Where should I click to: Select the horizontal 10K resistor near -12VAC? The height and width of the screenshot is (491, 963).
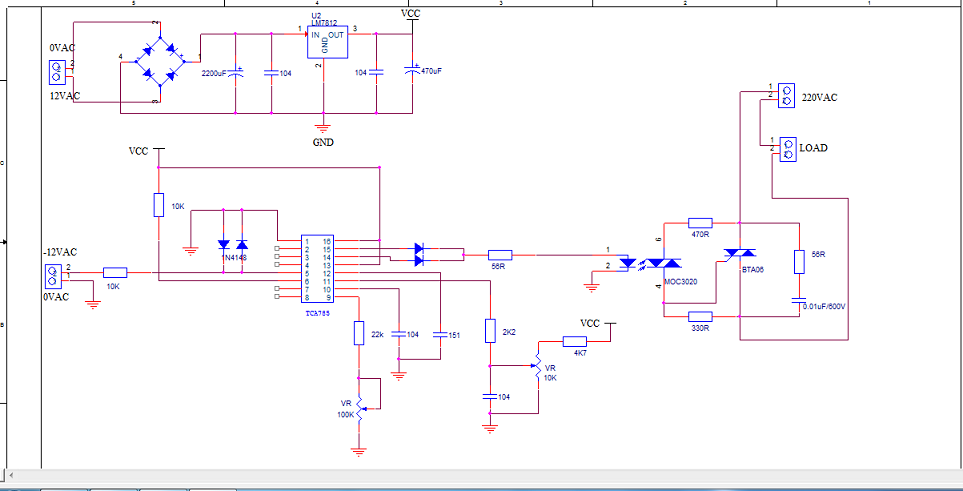point(115,272)
